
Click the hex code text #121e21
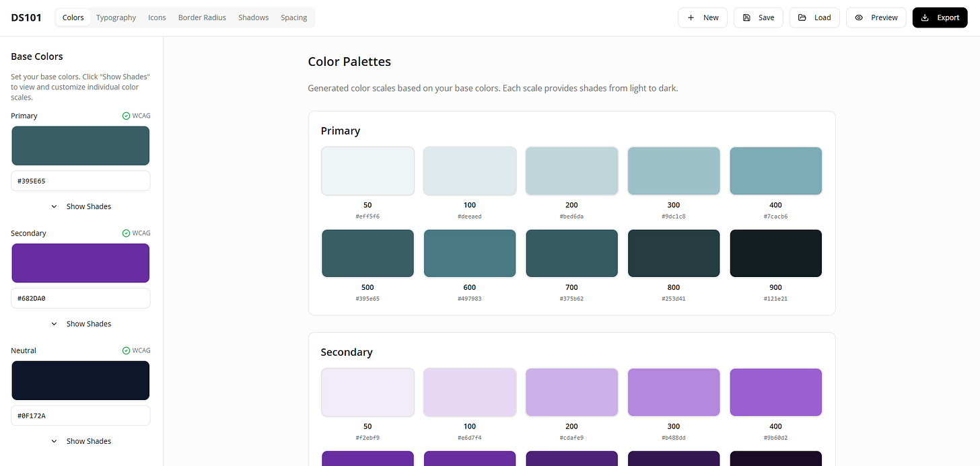click(x=776, y=299)
